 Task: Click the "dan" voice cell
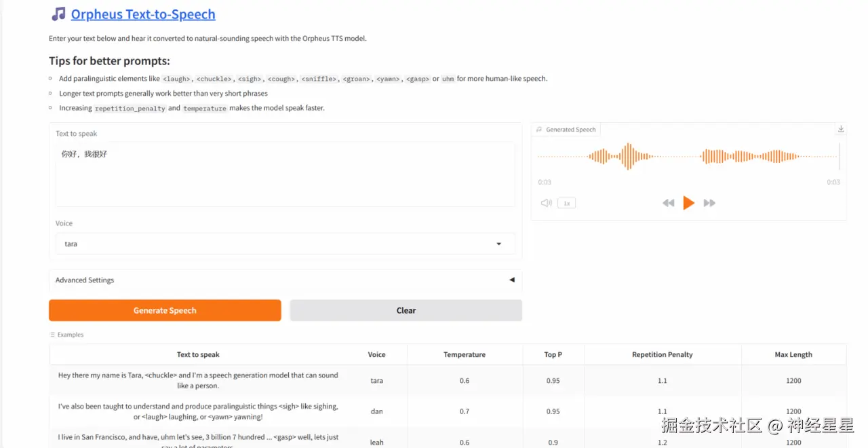376,411
